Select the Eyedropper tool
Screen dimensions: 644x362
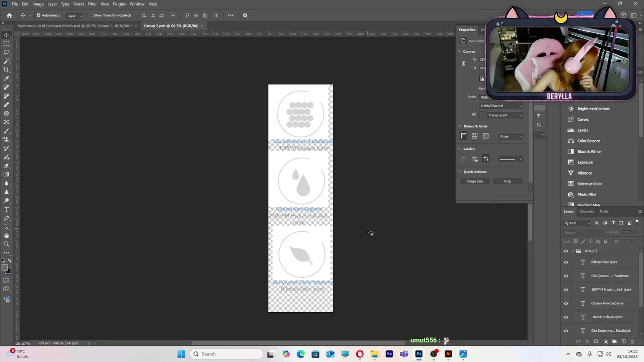tap(7, 78)
